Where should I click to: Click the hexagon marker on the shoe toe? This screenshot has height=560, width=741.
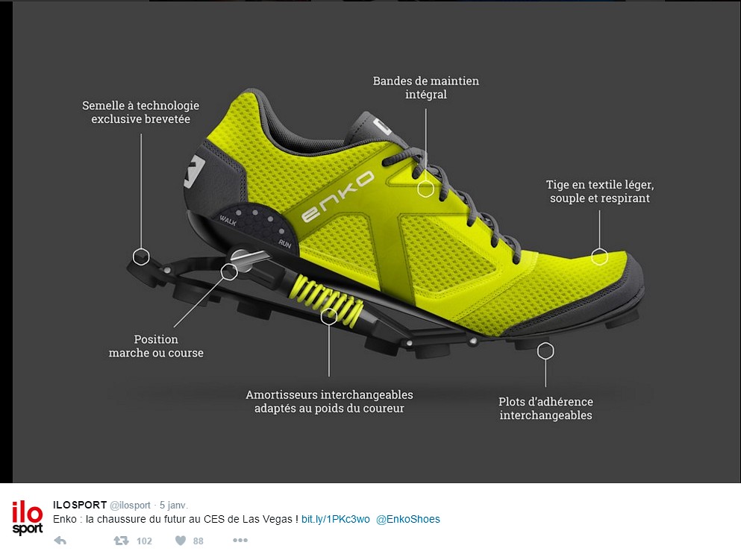(599, 257)
